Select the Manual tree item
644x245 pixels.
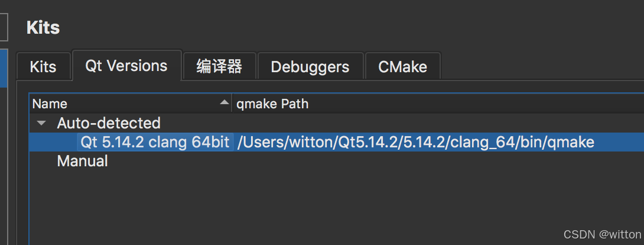(x=82, y=161)
